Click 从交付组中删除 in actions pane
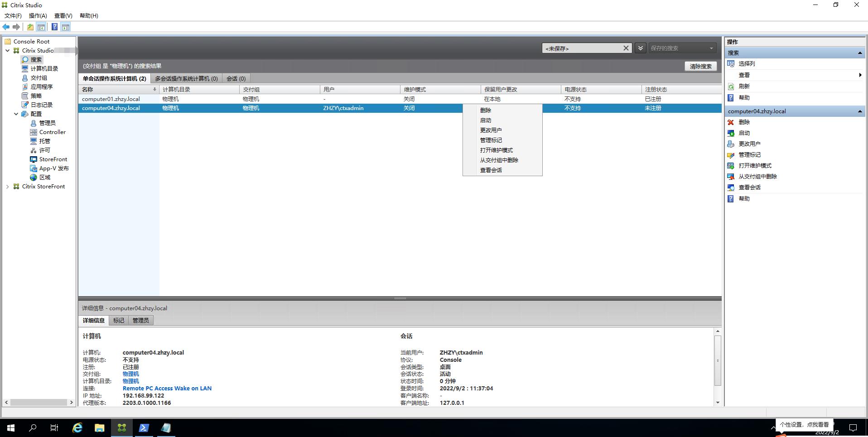The width and height of the screenshot is (868, 437). pos(757,176)
